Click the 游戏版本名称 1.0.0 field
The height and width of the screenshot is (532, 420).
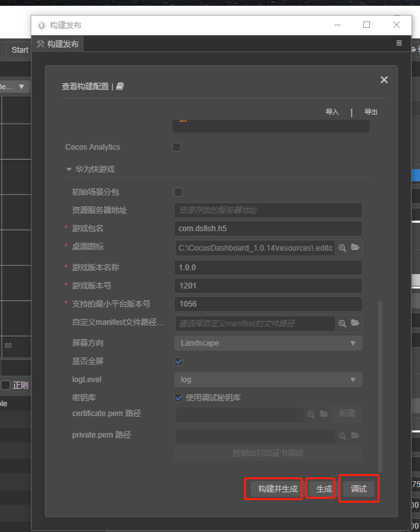[268, 268]
